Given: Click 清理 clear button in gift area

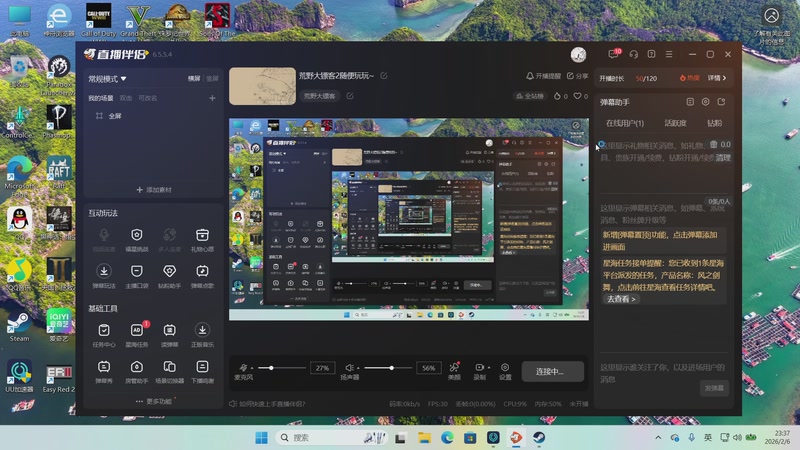Looking at the screenshot, I should coord(723,158).
